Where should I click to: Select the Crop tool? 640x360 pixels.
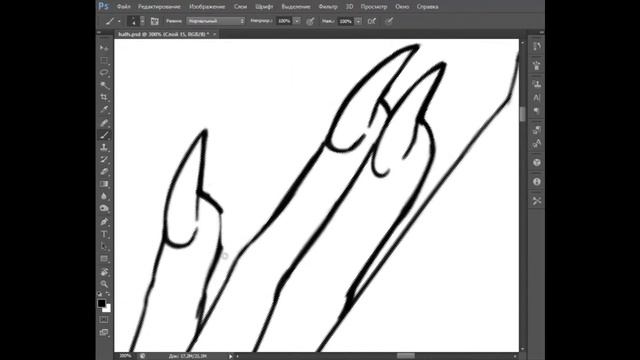(104, 98)
